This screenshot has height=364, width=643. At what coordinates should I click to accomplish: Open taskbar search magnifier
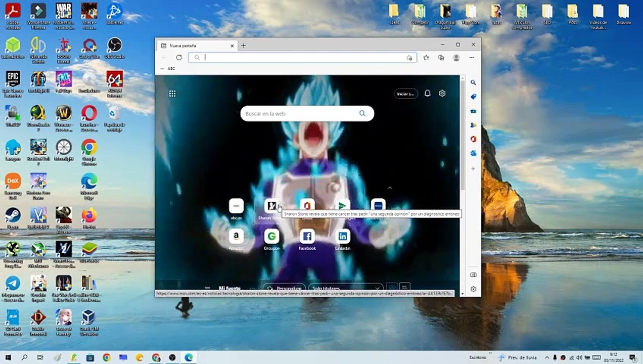[24, 357]
